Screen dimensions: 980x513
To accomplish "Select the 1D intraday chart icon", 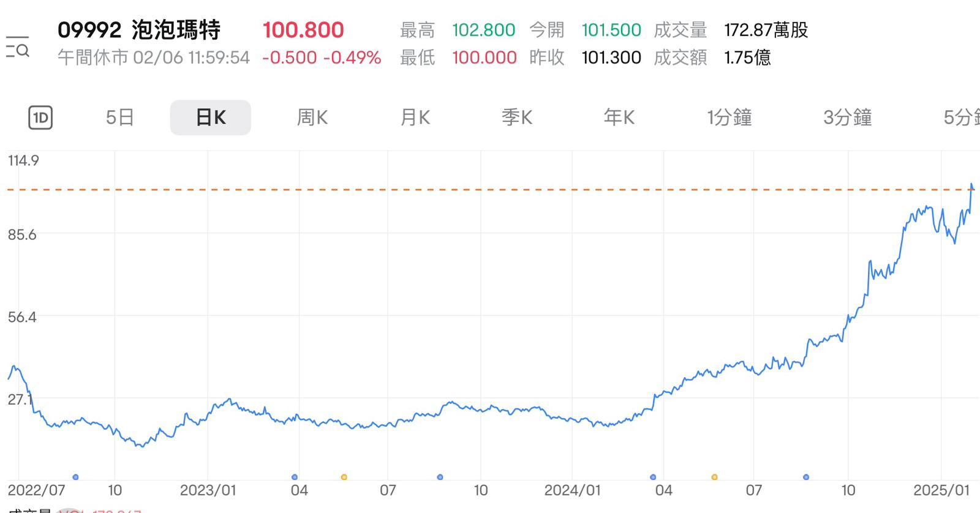I will [40, 118].
